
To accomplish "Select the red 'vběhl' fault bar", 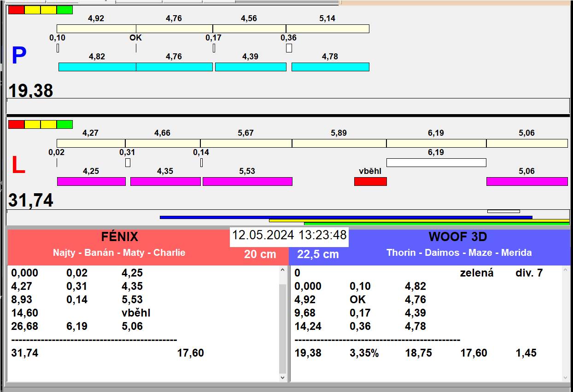I will click(370, 182).
